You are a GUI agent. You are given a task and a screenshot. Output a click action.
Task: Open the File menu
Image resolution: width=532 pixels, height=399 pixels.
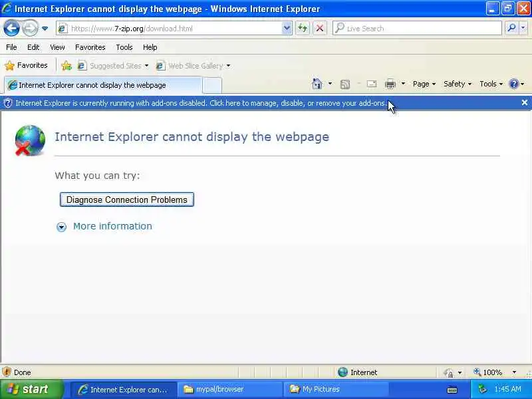11,47
